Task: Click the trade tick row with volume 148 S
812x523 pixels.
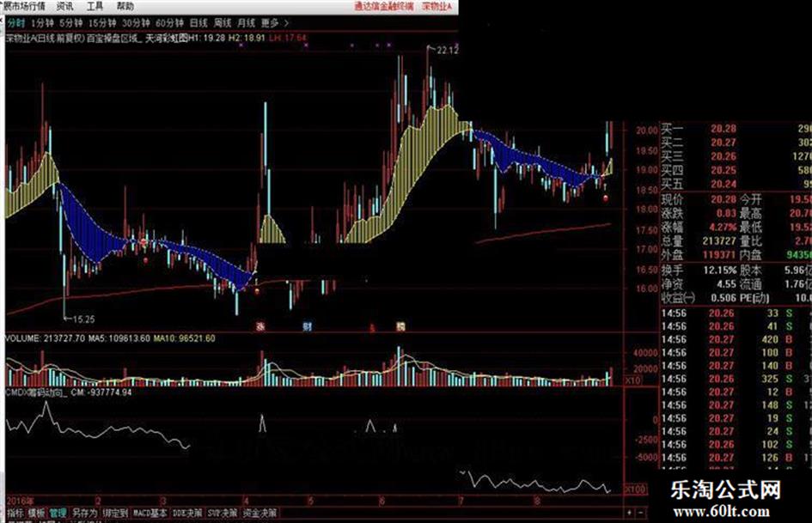Action: (x=736, y=405)
